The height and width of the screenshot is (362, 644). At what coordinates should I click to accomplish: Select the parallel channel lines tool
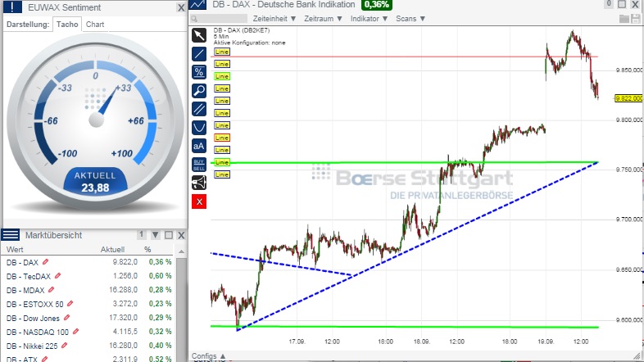(x=199, y=109)
